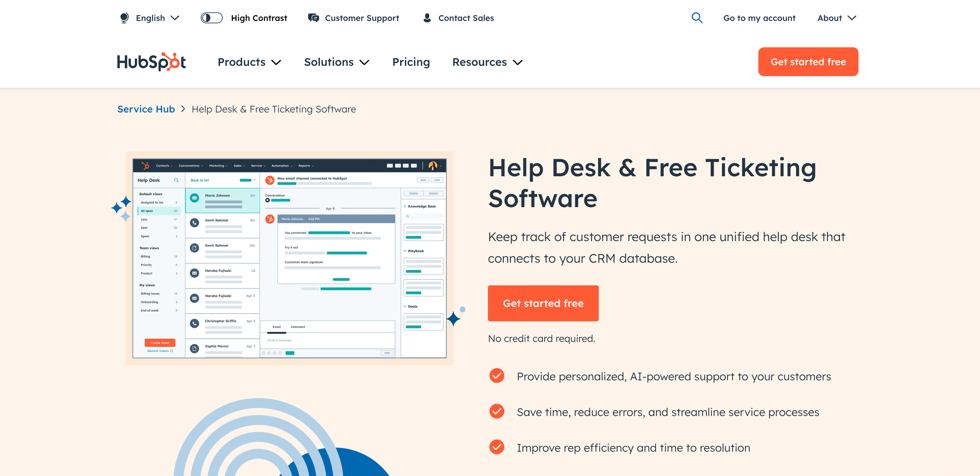Click the Customer Support chat icon
Image resolution: width=980 pixels, height=476 pixels.
pos(313,18)
